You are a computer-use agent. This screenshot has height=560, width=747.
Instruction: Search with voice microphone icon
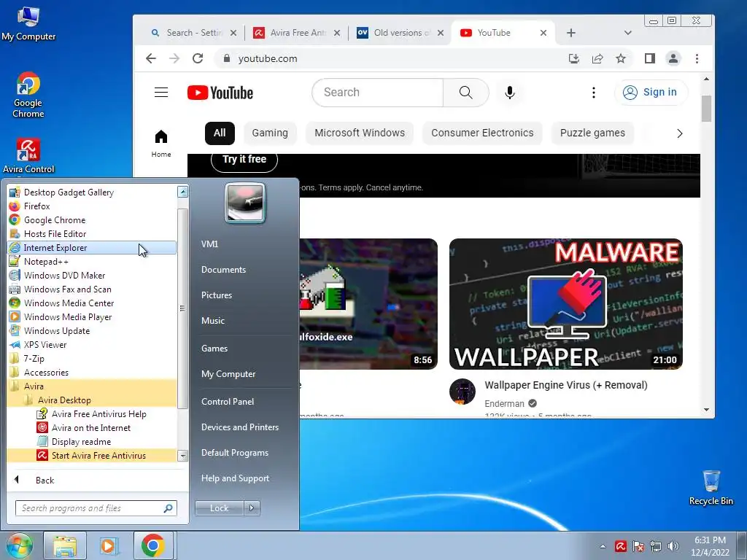tap(510, 93)
